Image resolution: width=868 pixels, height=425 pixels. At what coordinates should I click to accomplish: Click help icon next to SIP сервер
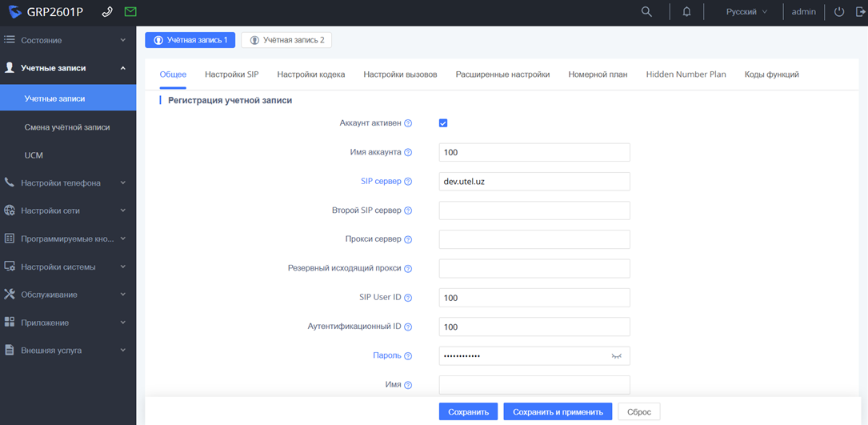coord(408,182)
